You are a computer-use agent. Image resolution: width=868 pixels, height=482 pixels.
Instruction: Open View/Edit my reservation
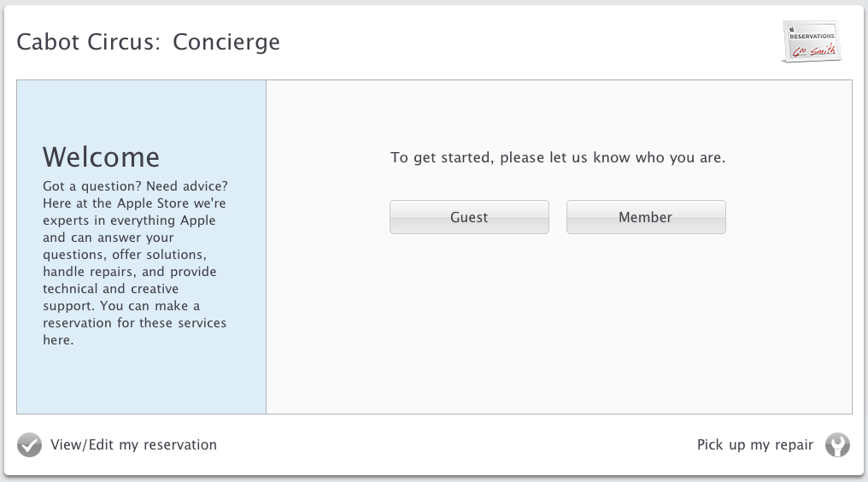click(133, 445)
